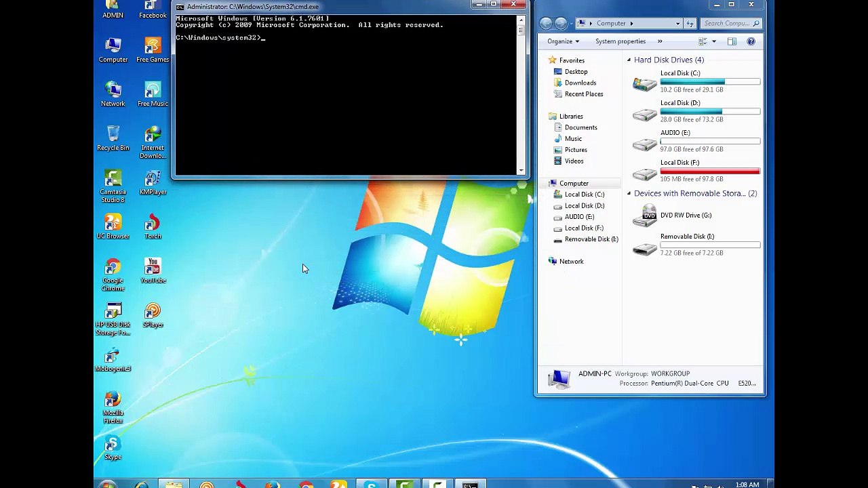Click the Explorer Help question mark icon
The image size is (868, 488).
tap(751, 41)
